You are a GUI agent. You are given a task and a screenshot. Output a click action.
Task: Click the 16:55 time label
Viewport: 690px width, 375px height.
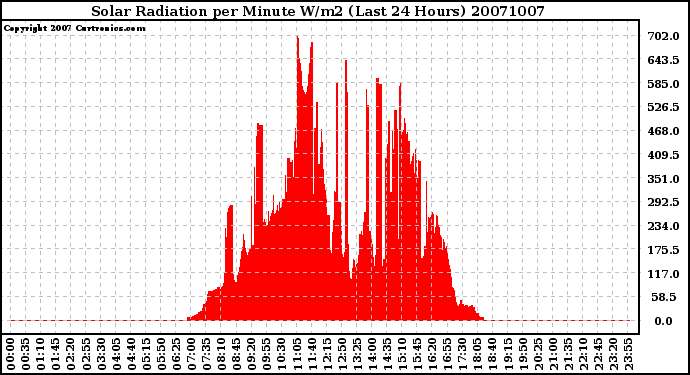448,355
